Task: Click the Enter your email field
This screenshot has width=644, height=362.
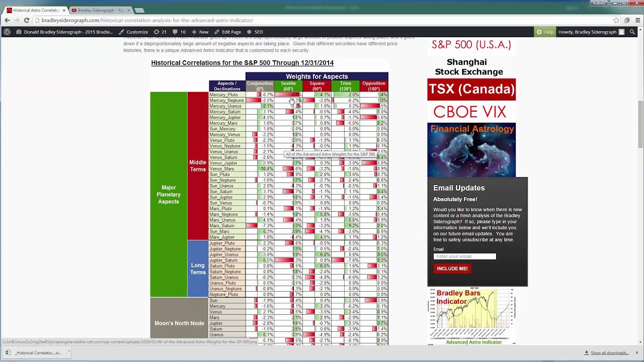Action: [464, 256]
